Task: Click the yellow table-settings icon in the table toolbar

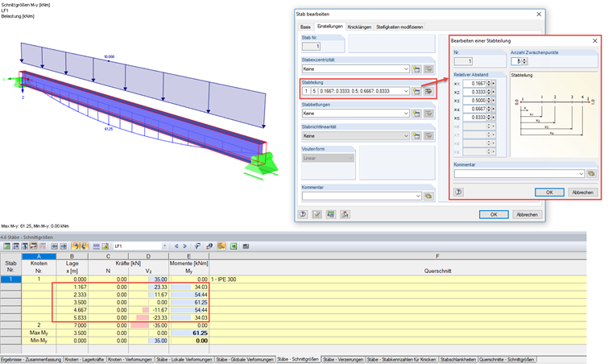Action: coord(105,246)
